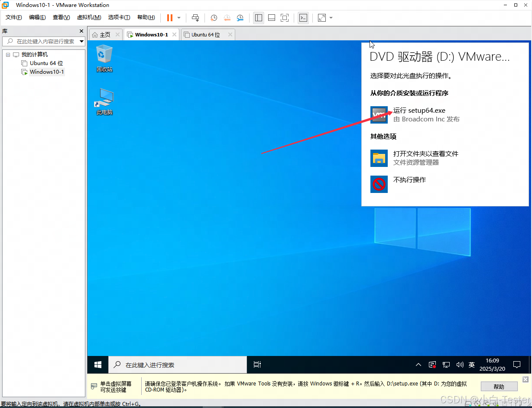The width and height of the screenshot is (532, 408).
Task: Open the library search filter dropdown
Action: tap(82, 41)
